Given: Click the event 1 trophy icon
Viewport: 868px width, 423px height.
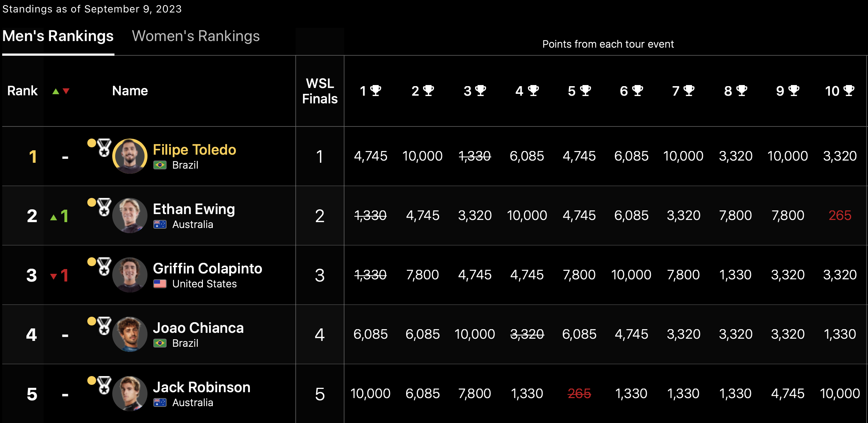Looking at the screenshot, I should [x=376, y=91].
